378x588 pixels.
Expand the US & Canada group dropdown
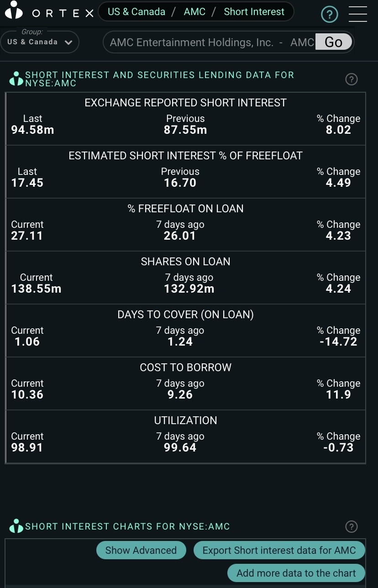[x=40, y=42]
